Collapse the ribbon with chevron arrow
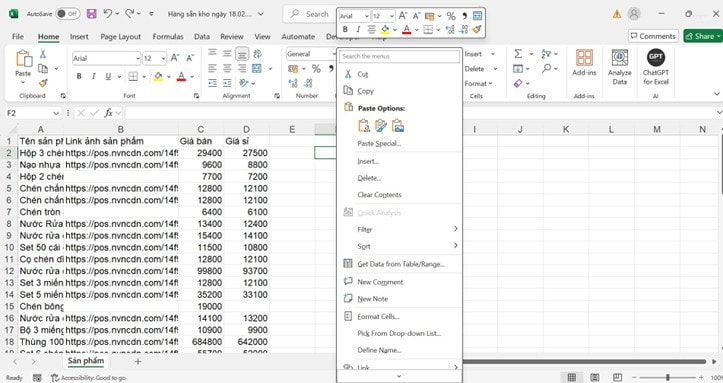This screenshot has width=723, height=383. click(717, 94)
